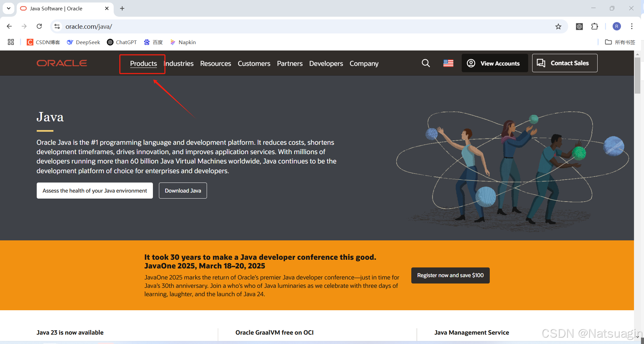Click the Java 23 is now available heading

tap(70, 333)
